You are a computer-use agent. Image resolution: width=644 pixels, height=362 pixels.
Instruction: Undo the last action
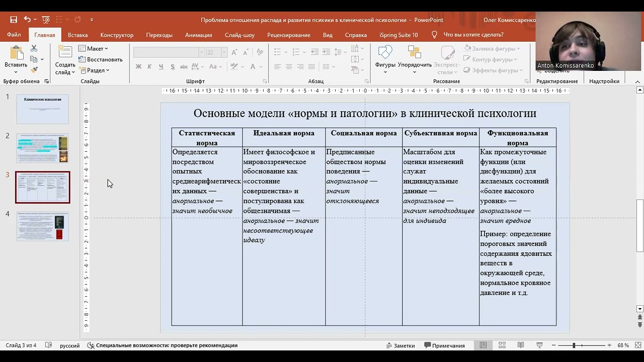click(27, 20)
